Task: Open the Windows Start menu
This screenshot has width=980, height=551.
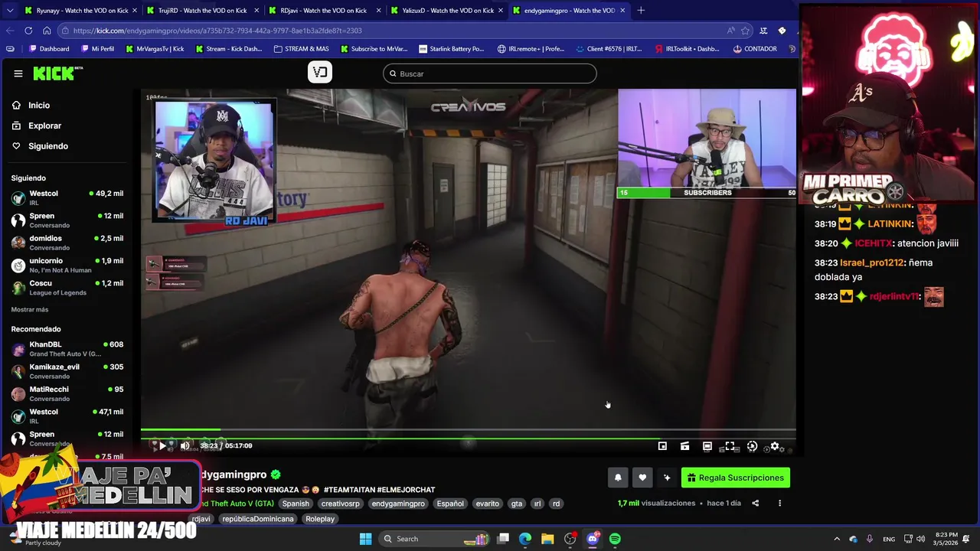Action: point(365,539)
